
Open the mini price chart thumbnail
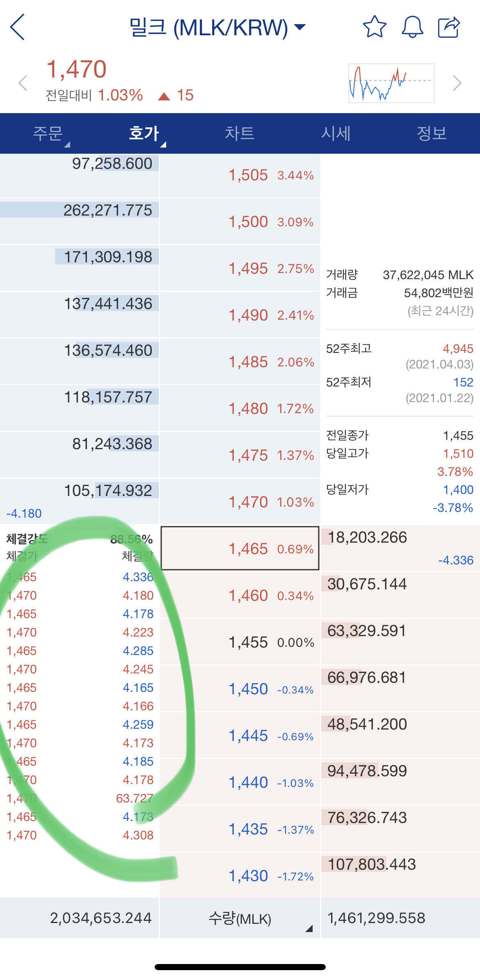pos(391,83)
